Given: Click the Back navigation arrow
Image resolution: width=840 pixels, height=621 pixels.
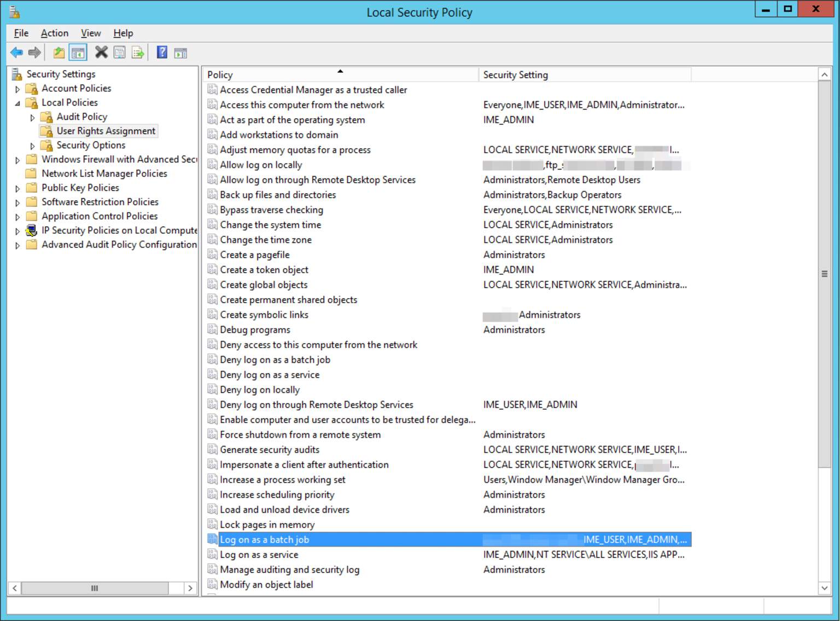Looking at the screenshot, I should click(x=16, y=52).
